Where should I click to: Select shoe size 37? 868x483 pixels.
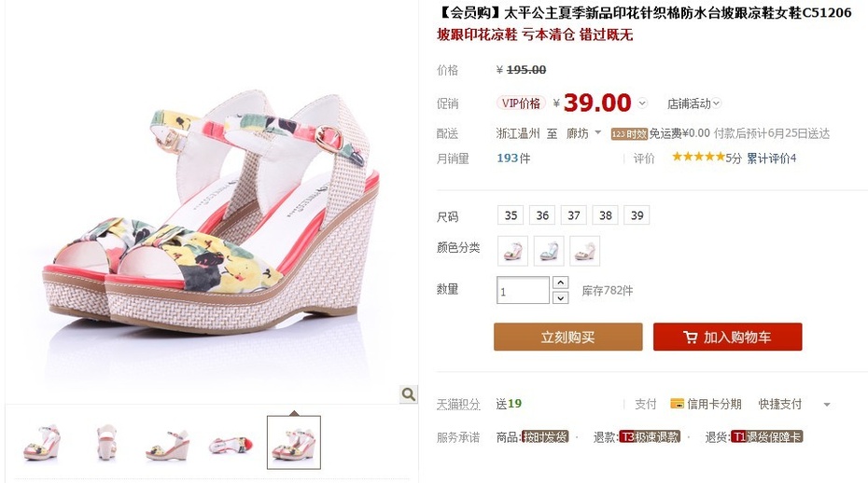(x=574, y=215)
